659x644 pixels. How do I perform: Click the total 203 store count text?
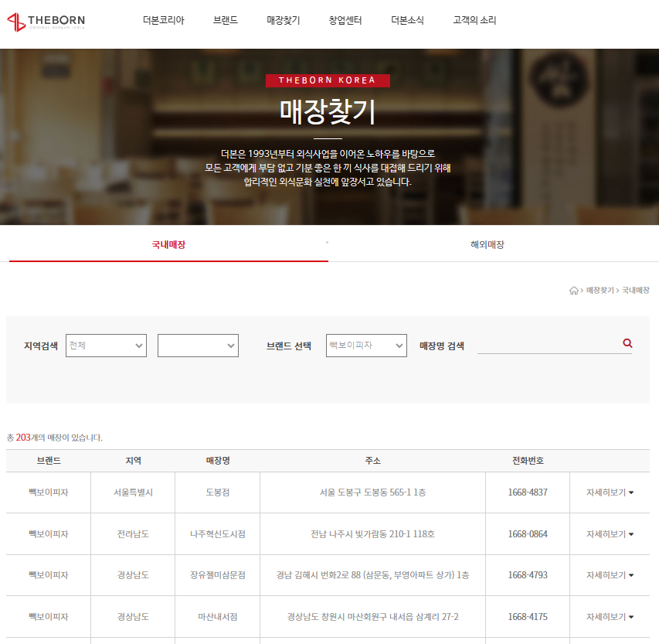55,438
